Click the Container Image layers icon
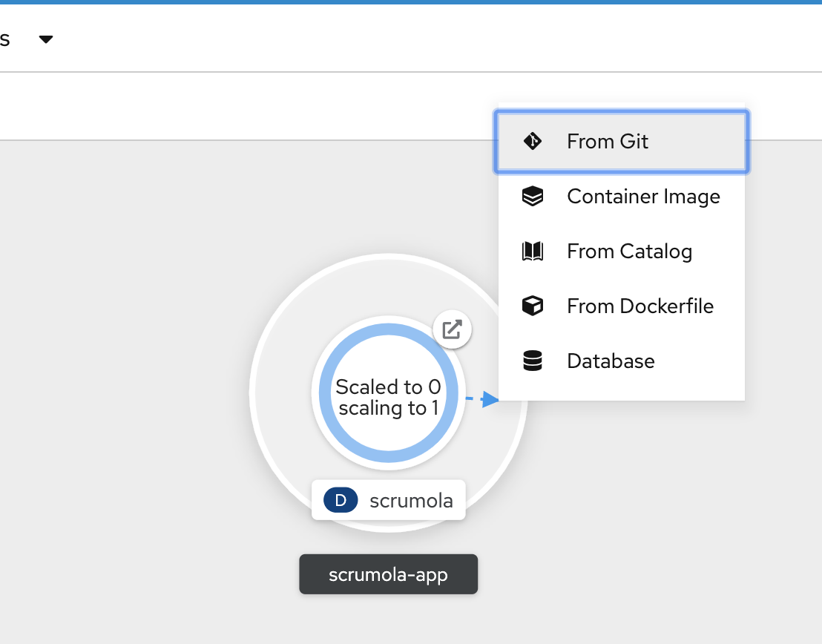The width and height of the screenshot is (822, 644). [533, 196]
